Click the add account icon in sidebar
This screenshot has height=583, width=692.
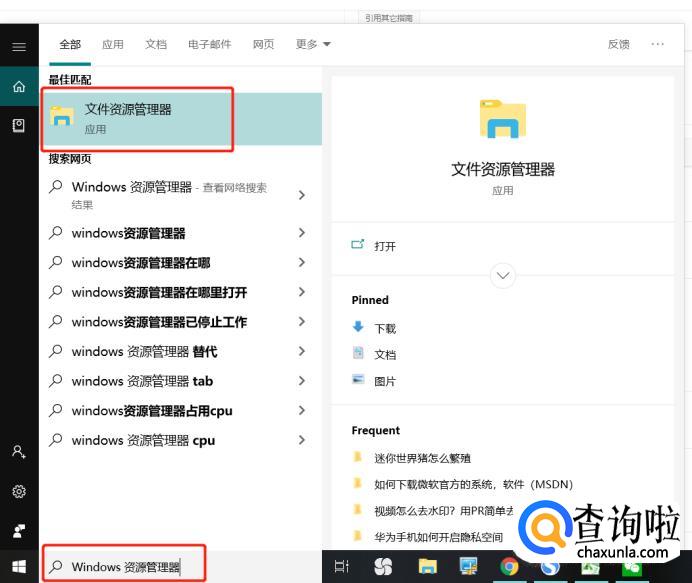click(19, 451)
